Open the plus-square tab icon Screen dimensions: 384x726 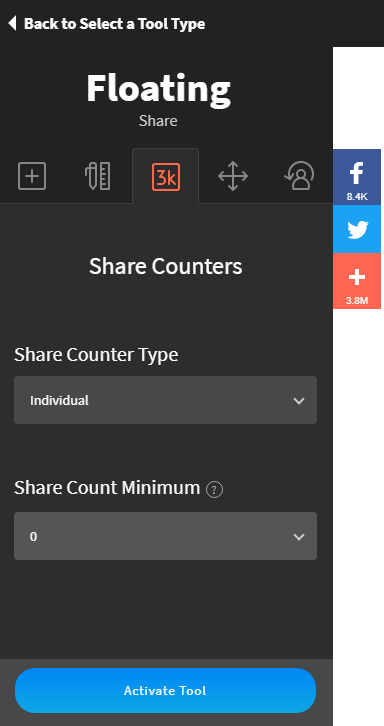point(32,176)
